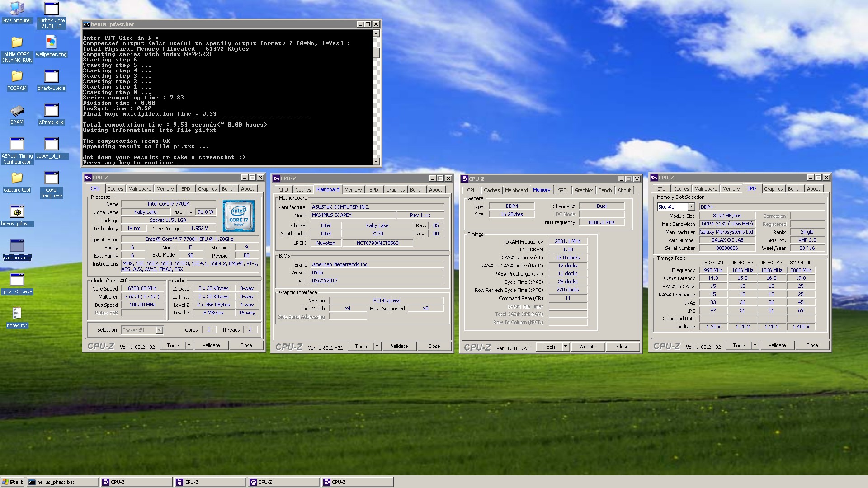Expand Tools arrow in Memory window
This screenshot has height=488, width=868.
pos(566,347)
